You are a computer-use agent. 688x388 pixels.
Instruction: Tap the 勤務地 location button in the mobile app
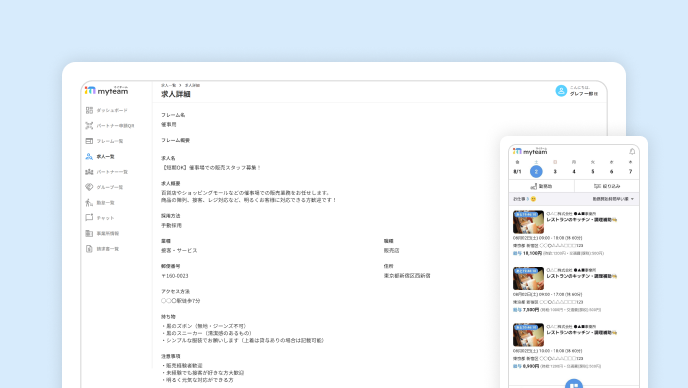(x=541, y=186)
